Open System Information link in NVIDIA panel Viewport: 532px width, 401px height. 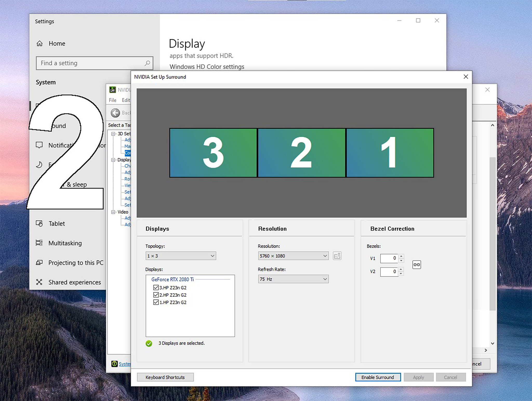pos(125,364)
